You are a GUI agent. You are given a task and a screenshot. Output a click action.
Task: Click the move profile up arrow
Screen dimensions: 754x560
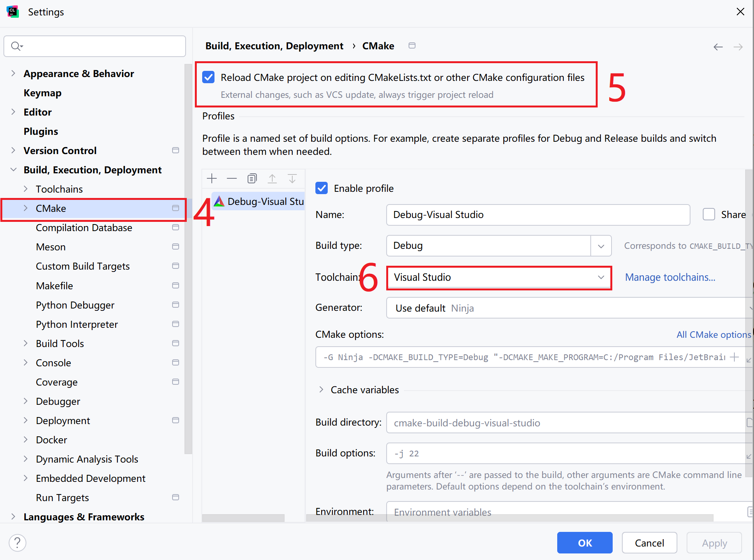point(272,178)
